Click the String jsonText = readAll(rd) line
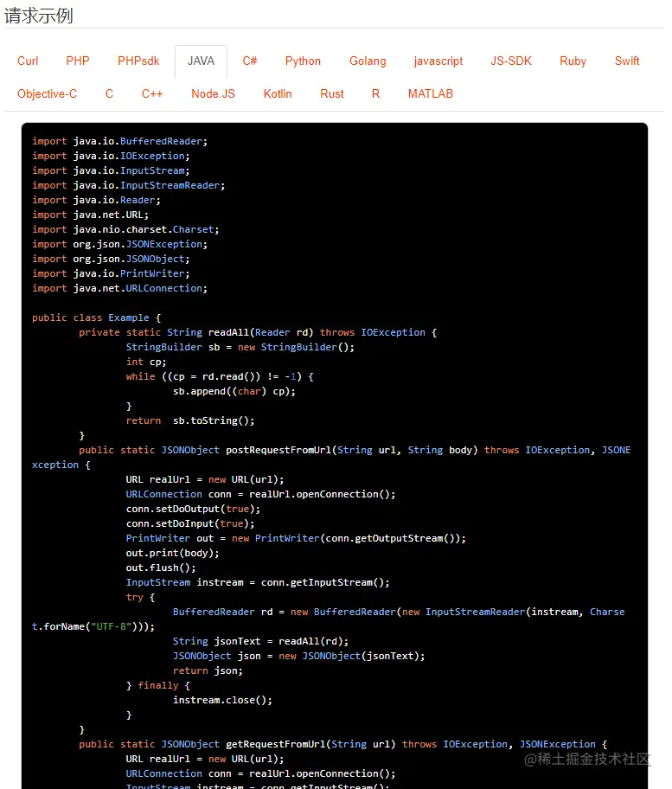The width and height of the screenshot is (672, 789). pyautogui.click(x=261, y=642)
